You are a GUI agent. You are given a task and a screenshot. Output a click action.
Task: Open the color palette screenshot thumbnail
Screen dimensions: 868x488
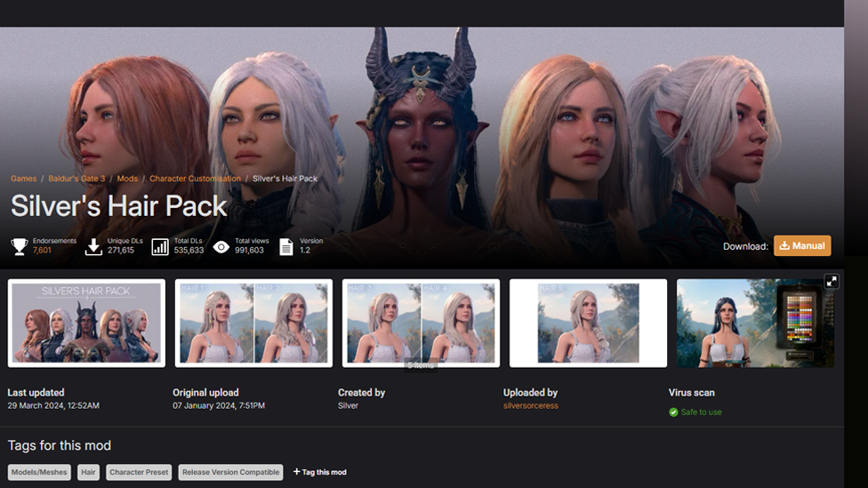coord(755,324)
